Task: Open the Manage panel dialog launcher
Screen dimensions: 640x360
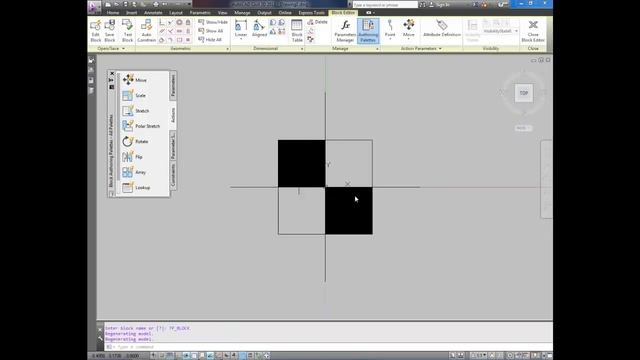Action: pos(377,49)
